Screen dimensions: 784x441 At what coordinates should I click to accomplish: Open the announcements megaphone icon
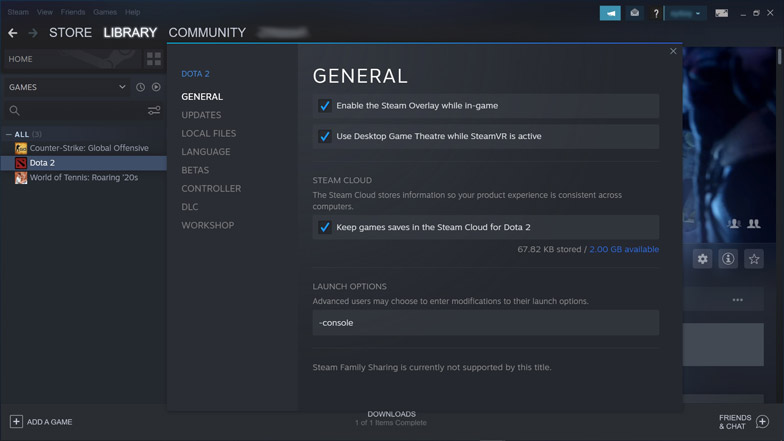[610, 14]
